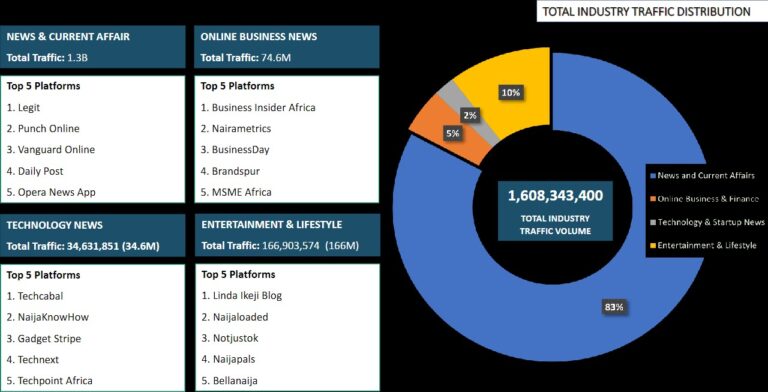This screenshot has width=768, height=392.
Task: Select Technext list entry
Action: click(x=33, y=360)
